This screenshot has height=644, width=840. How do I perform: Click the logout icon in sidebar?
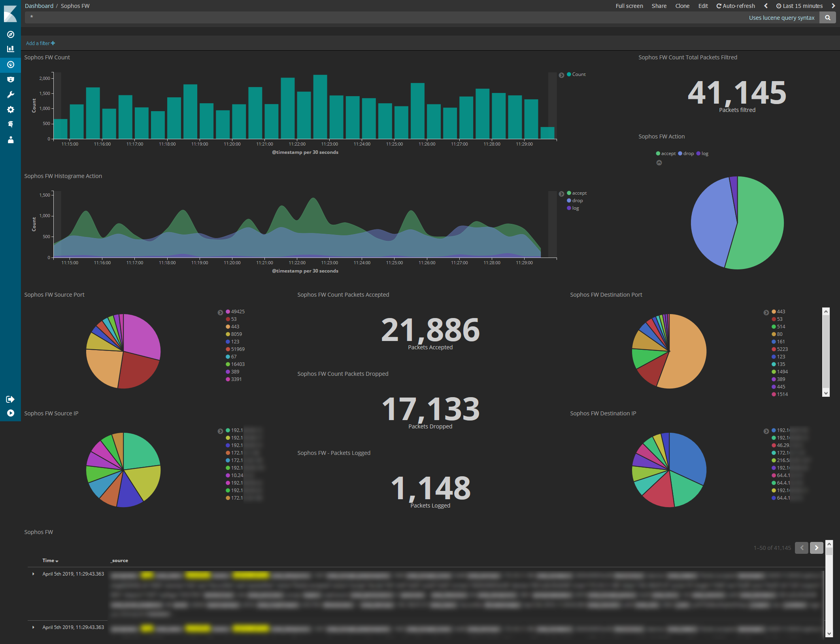pos(11,399)
